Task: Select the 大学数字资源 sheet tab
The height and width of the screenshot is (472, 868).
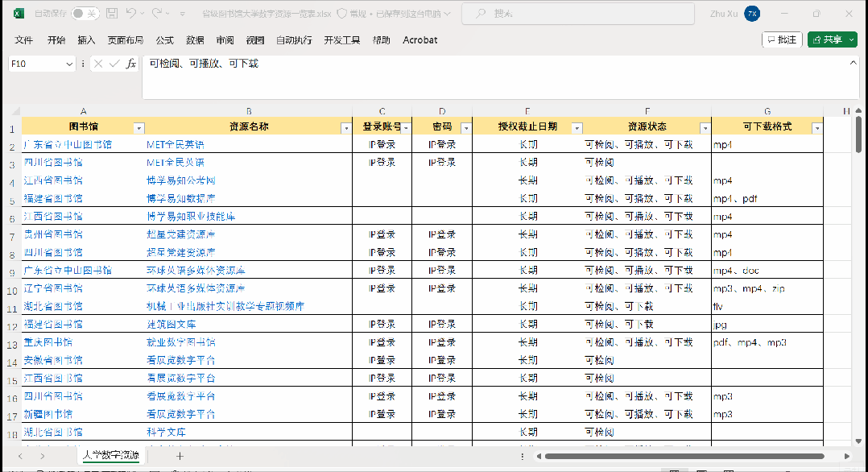Action: click(x=111, y=455)
